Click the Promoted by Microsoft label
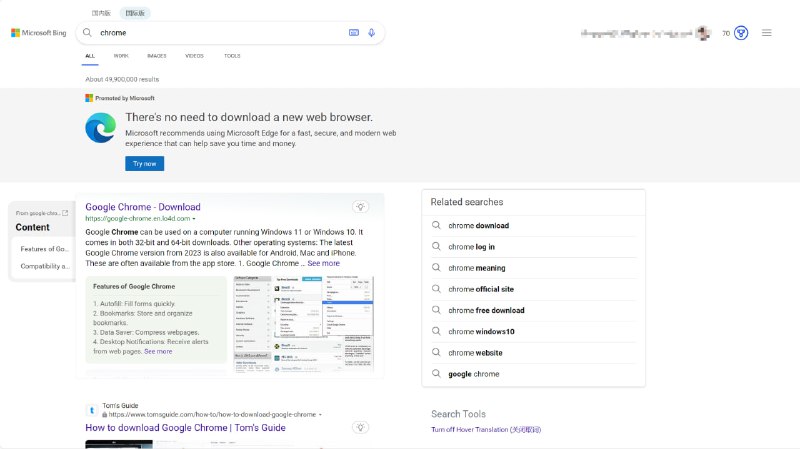Screen dimensions: 800x449 124,98
